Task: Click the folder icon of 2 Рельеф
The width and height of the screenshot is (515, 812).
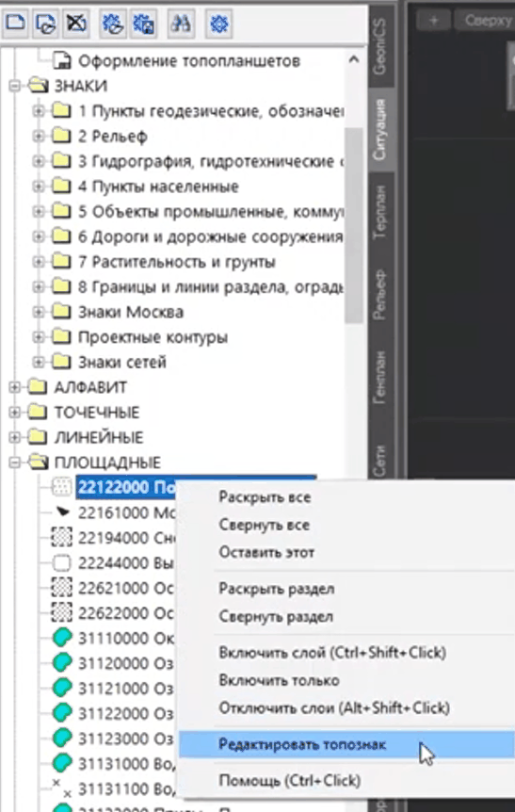Action: [61, 136]
